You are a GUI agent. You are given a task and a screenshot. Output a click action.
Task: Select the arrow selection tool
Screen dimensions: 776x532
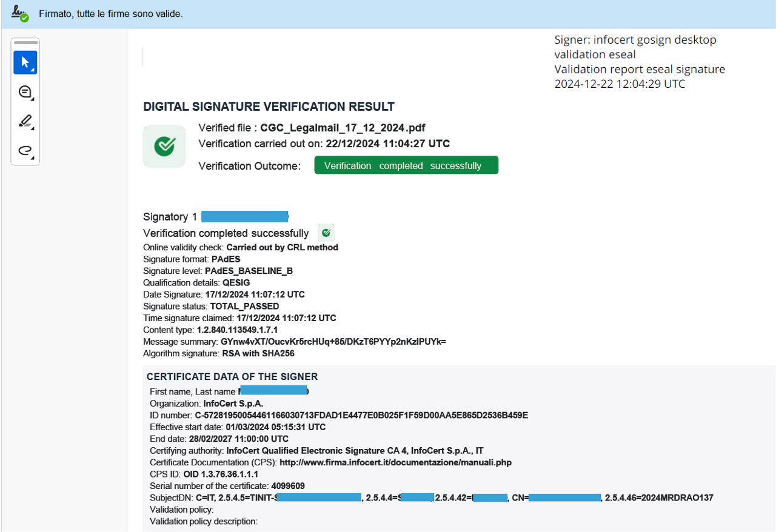tap(25, 62)
